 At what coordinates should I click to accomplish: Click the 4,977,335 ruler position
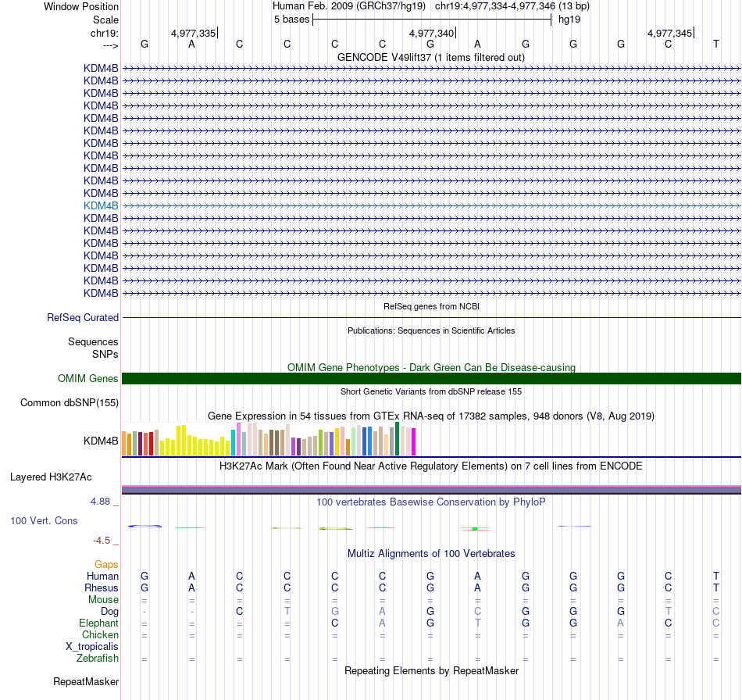click(x=194, y=33)
